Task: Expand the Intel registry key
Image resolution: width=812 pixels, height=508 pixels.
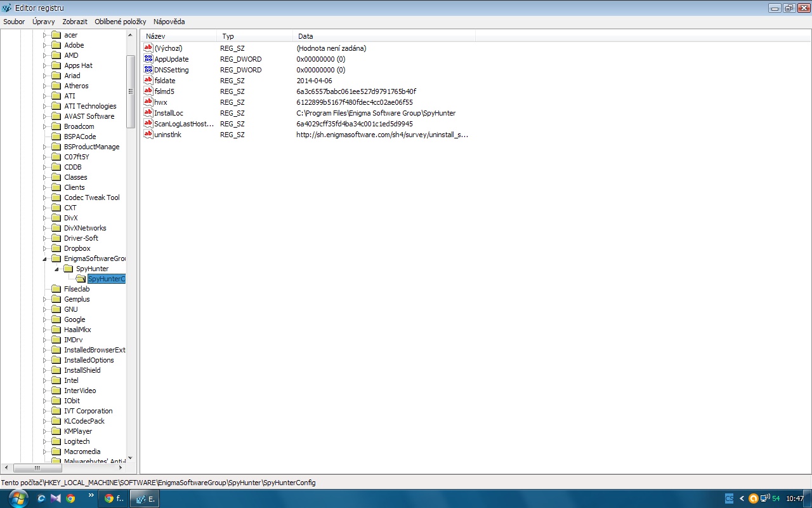Action: pos(45,380)
